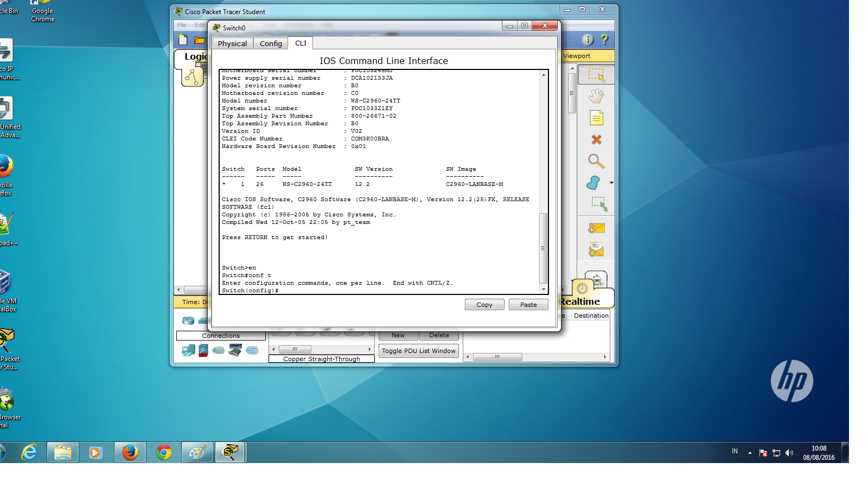Screen dimensions: 868x488
Task: Click the New file toolbar icon
Action: pyautogui.click(x=183, y=40)
